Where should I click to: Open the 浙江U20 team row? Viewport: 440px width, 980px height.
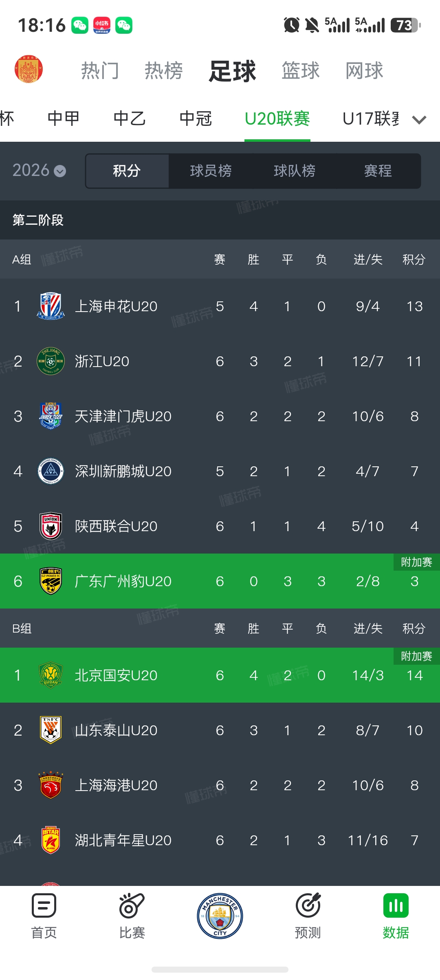[220, 361]
